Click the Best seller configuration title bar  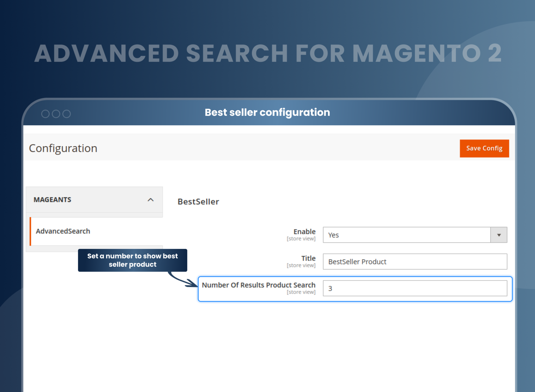(x=267, y=112)
